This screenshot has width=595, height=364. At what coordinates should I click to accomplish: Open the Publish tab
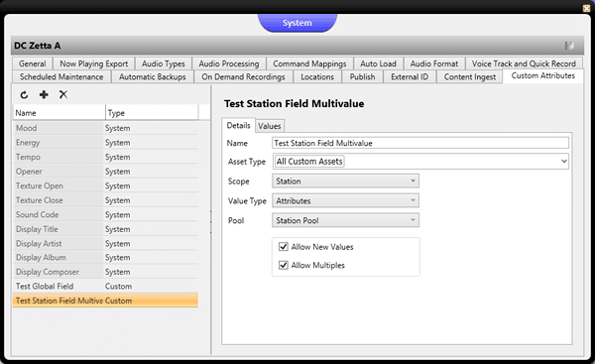362,76
